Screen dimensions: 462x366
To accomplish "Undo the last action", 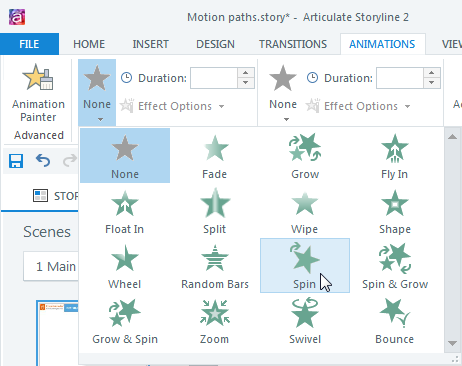I will (x=43, y=161).
